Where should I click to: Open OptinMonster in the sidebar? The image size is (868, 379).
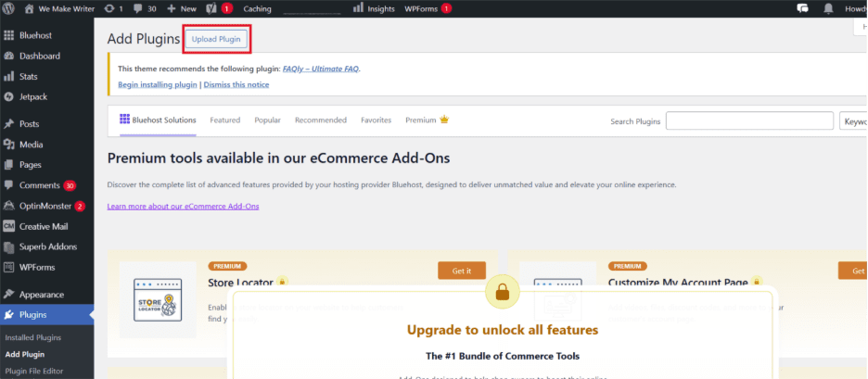(x=47, y=206)
